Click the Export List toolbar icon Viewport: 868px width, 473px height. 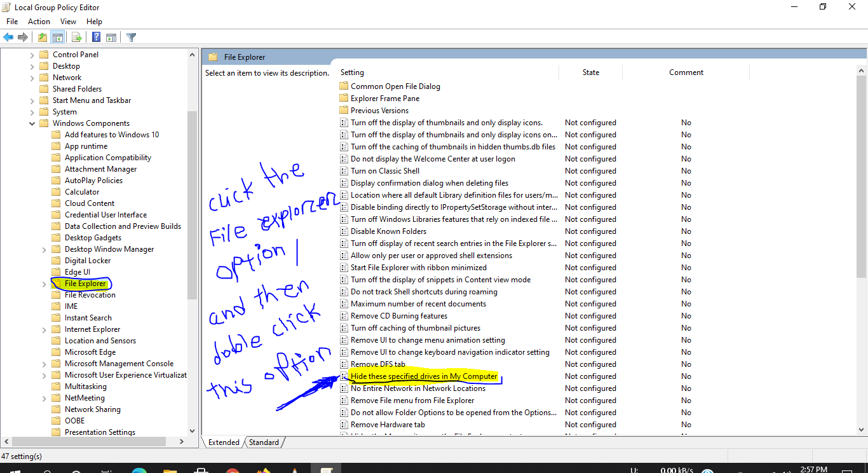click(76, 38)
